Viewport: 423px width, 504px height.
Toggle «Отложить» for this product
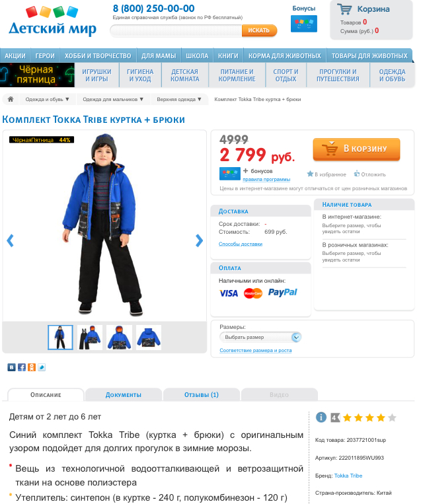coord(369,174)
